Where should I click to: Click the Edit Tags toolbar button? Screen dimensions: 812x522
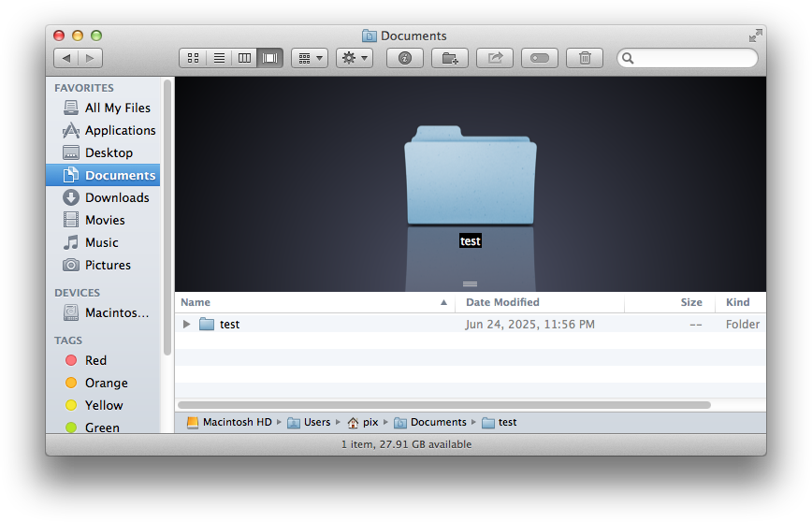point(540,58)
